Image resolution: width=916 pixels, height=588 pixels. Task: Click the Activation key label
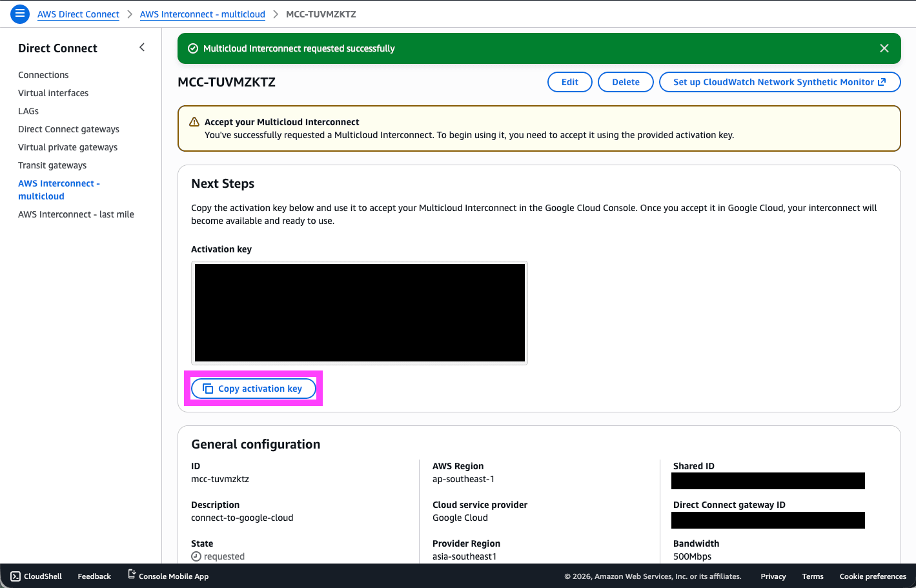tap(221, 249)
